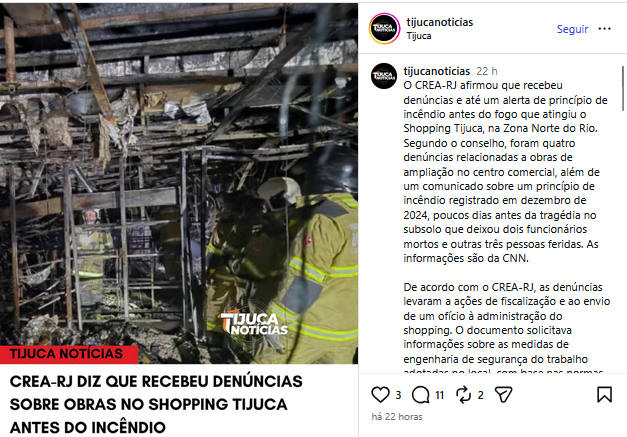Open the tijucanoticias avatar beside the caption
This screenshot has height=437, width=627.
point(384,76)
